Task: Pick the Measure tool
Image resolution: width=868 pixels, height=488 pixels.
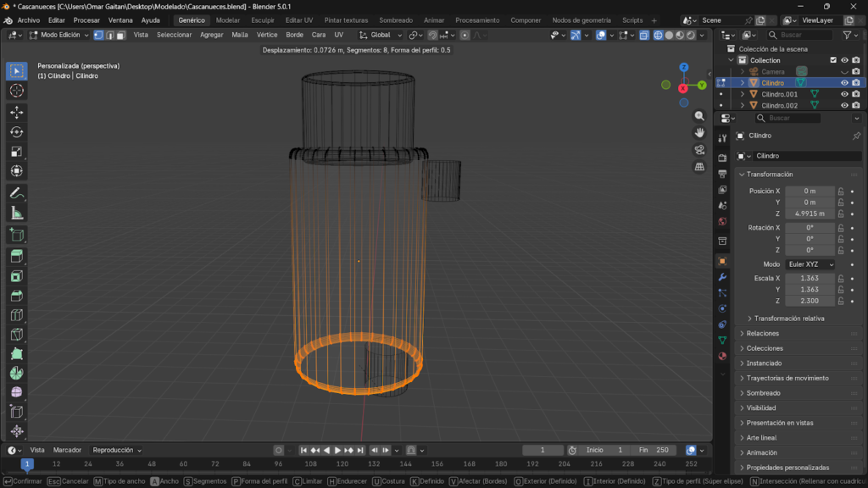Action: [x=17, y=213]
